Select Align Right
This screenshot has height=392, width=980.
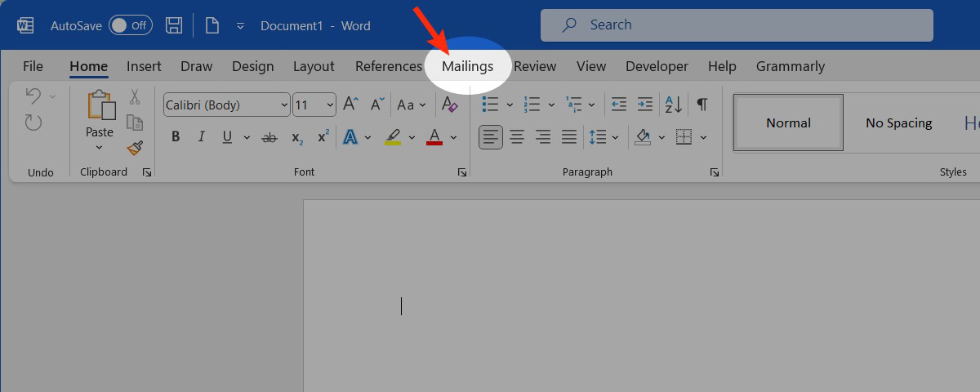543,137
